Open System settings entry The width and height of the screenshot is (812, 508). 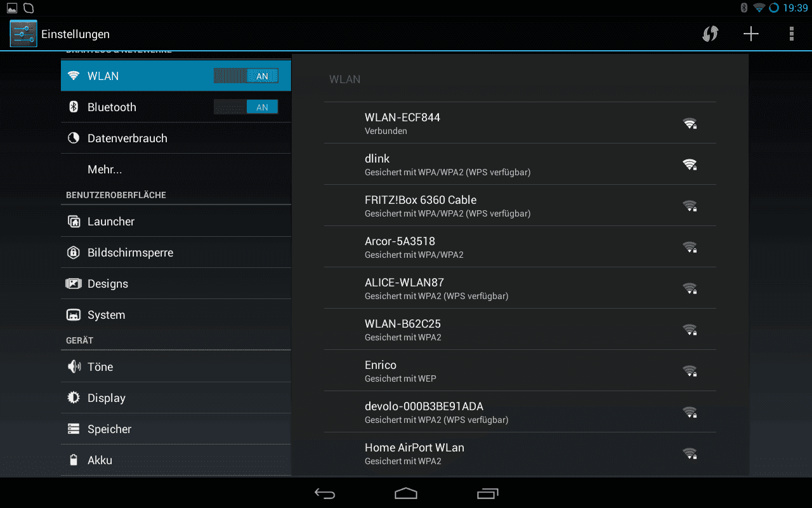176,314
